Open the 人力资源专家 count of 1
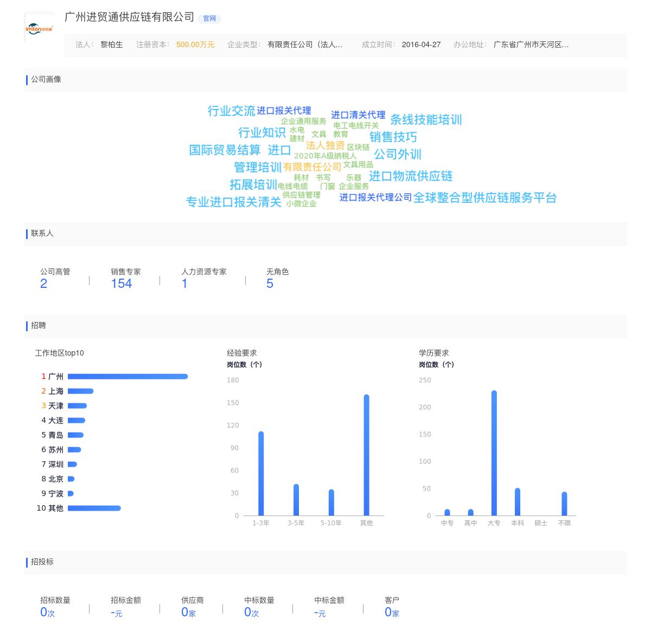The height and width of the screenshot is (644, 651). click(x=184, y=284)
